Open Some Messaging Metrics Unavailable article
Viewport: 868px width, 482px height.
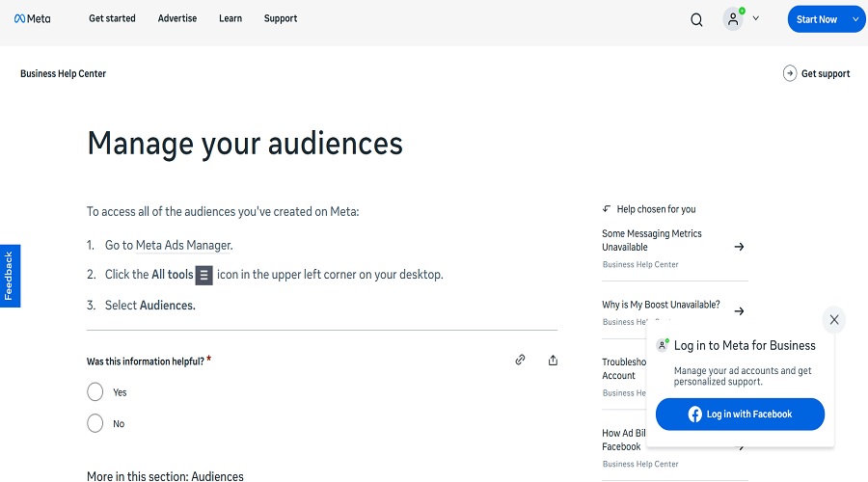(652, 240)
